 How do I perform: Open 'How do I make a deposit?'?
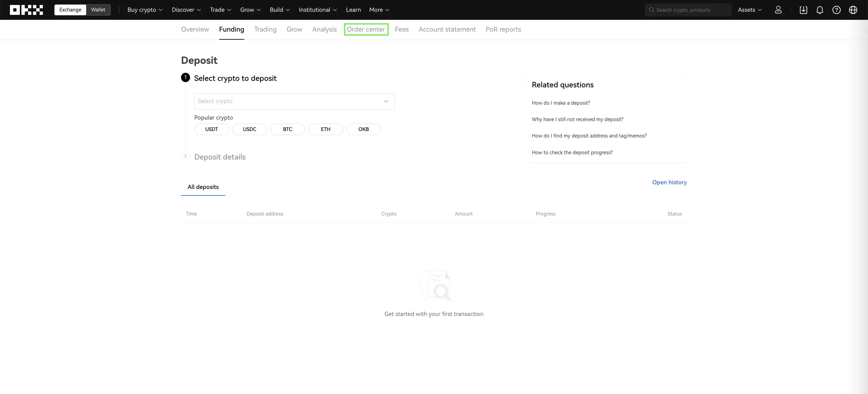561,103
